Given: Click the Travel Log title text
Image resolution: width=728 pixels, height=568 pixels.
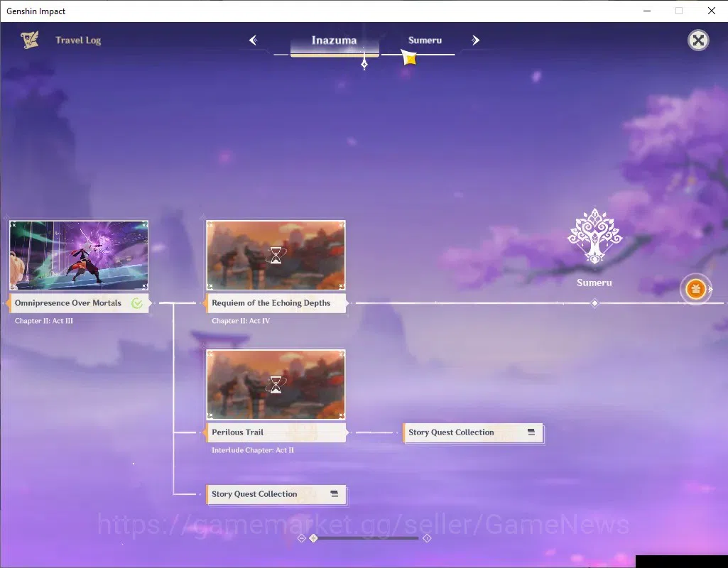Looking at the screenshot, I should click(78, 40).
